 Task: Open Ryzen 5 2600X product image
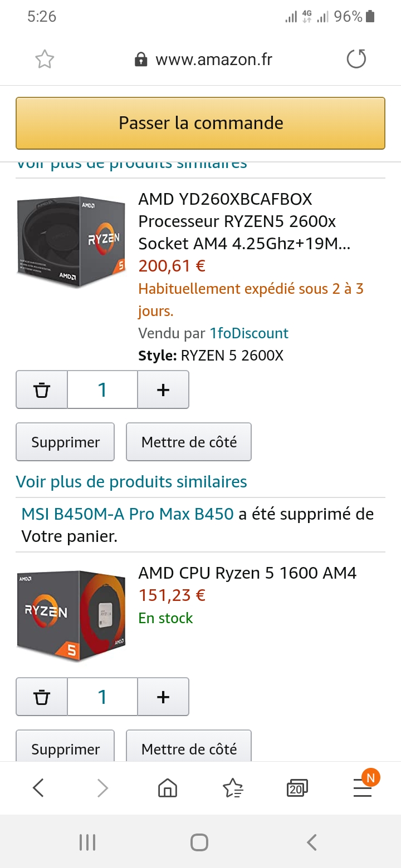point(71,241)
